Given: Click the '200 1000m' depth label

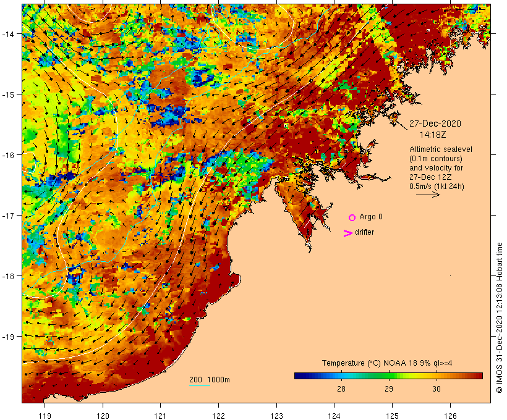Looking at the screenshot, I should (210, 380).
